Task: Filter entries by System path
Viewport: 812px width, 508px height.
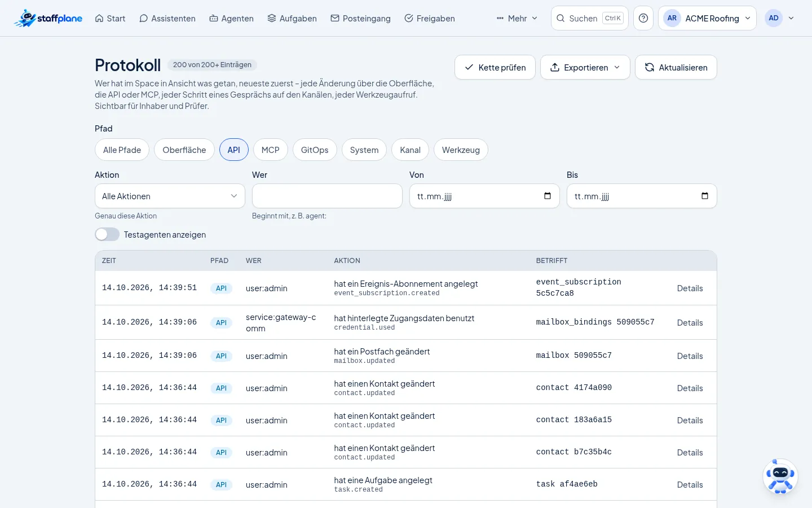Action: pyautogui.click(x=364, y=150)
